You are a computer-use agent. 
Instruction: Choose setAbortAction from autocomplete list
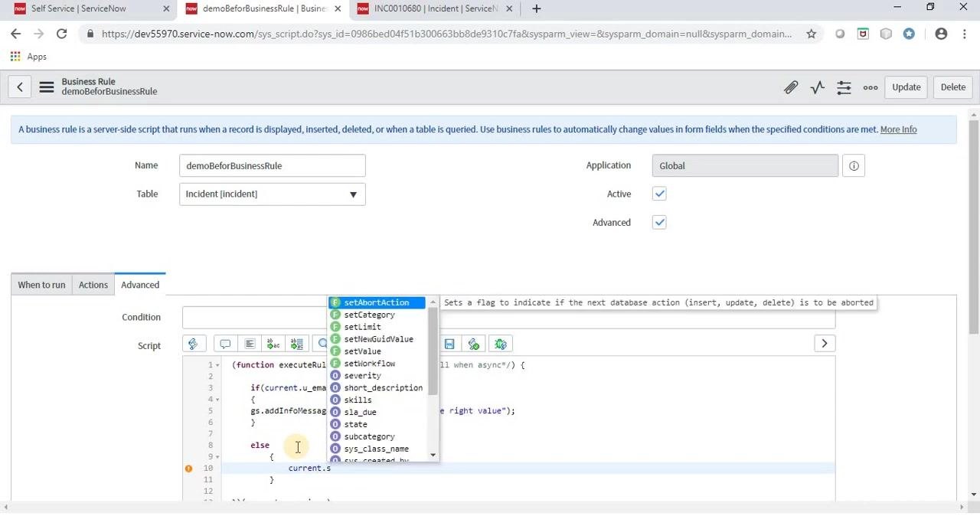377,302
